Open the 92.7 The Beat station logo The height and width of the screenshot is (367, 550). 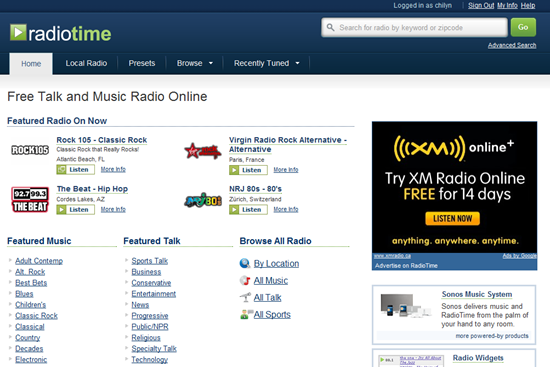[30, 200]
